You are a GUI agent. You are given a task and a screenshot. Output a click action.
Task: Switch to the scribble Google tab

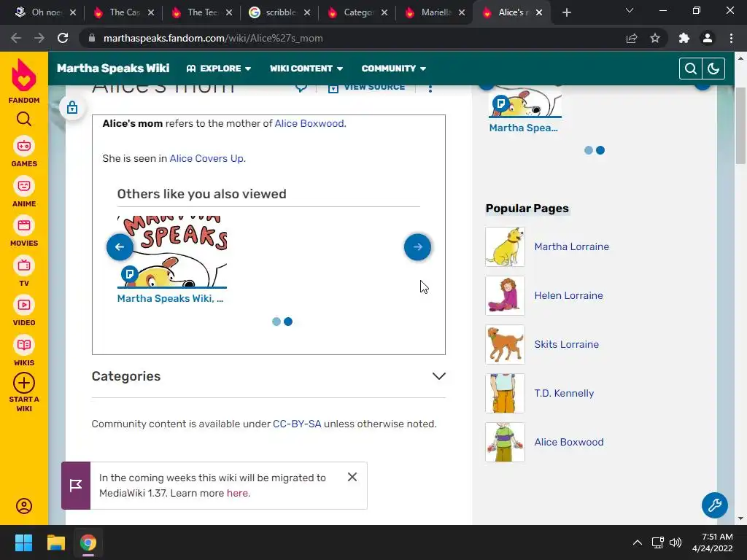pos(280,12)
